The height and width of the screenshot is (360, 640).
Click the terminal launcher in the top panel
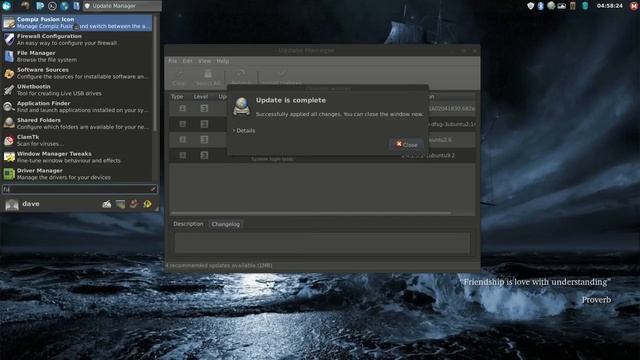(52, 6)
